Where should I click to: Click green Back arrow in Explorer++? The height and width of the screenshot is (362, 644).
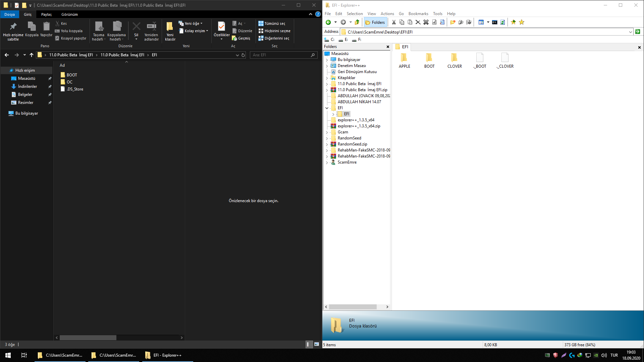(x=328, y=22)
